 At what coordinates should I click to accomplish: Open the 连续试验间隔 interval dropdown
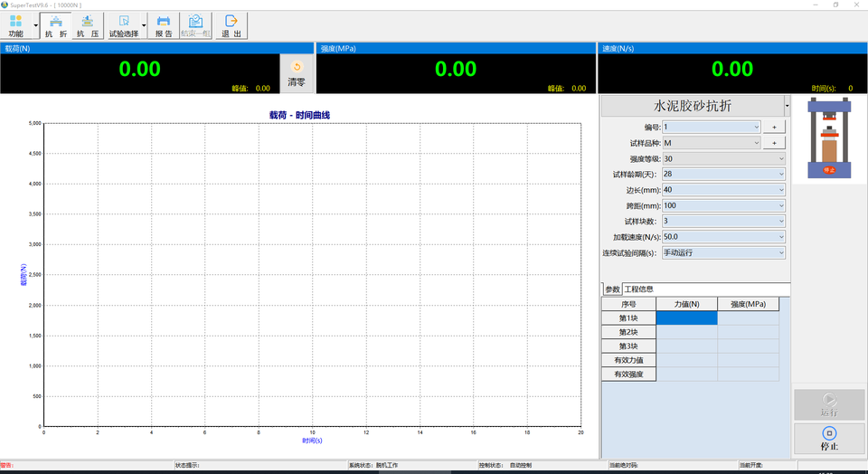tap(723, 252)
